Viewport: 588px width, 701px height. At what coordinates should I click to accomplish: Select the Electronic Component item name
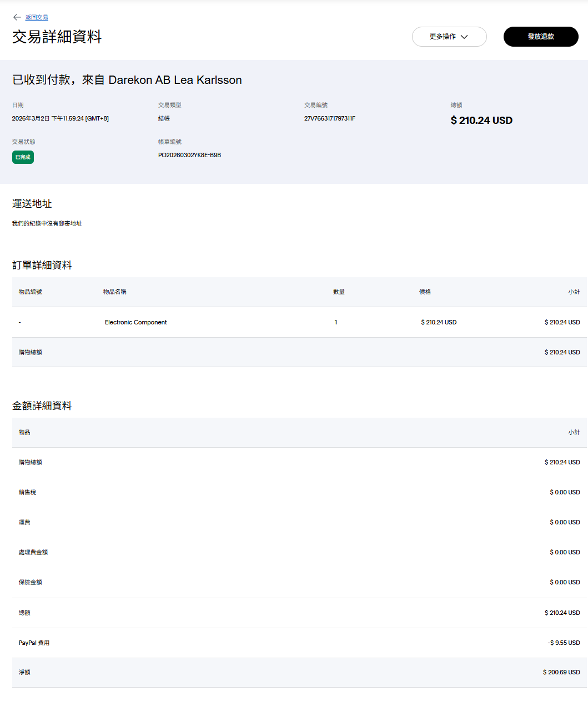(135, 322)
